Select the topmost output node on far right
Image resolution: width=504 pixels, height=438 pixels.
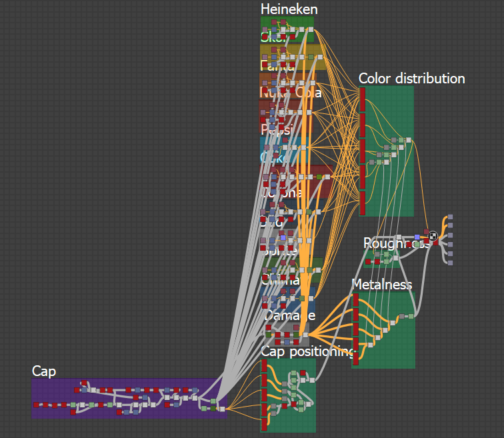[450, 217]
